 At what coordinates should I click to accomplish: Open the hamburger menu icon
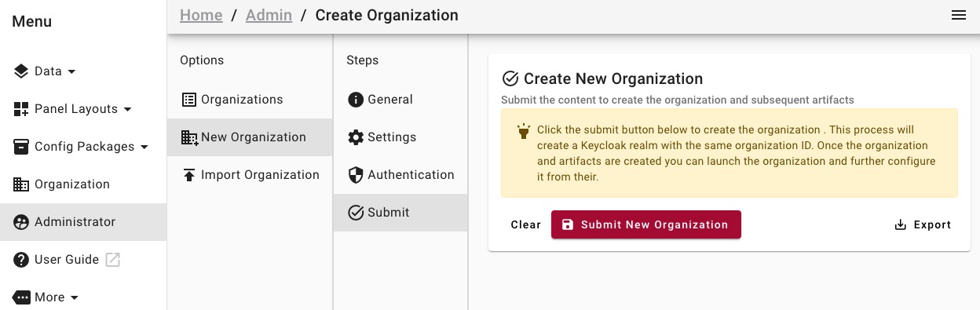(x=958, y=16)
